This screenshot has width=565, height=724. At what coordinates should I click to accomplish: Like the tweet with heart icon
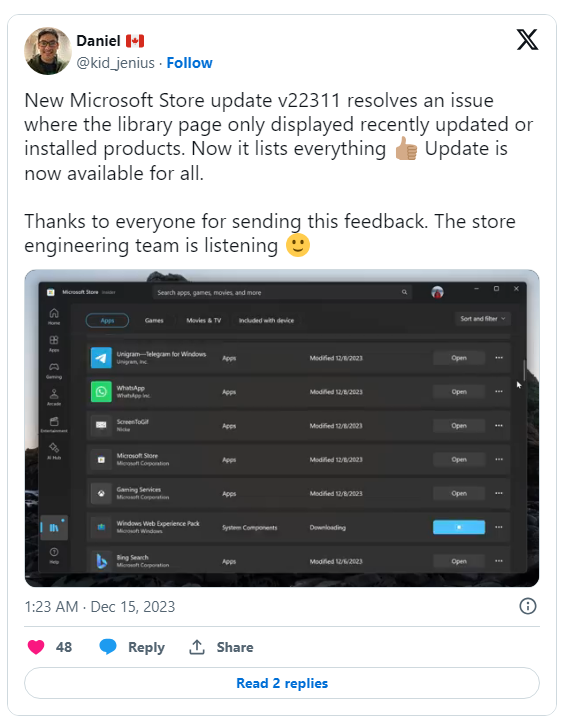point(36,647)
